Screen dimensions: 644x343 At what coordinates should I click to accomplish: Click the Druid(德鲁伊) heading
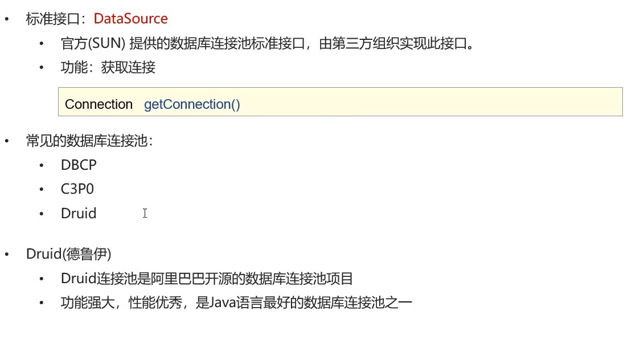coord(68,254)
